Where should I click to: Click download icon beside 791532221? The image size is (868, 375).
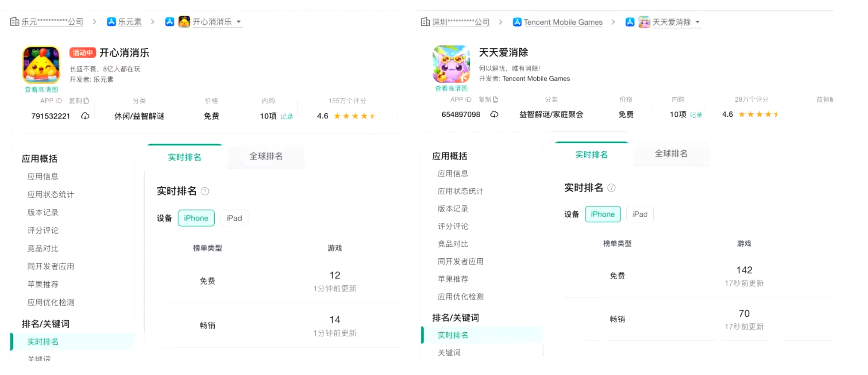tap(85, 116)
